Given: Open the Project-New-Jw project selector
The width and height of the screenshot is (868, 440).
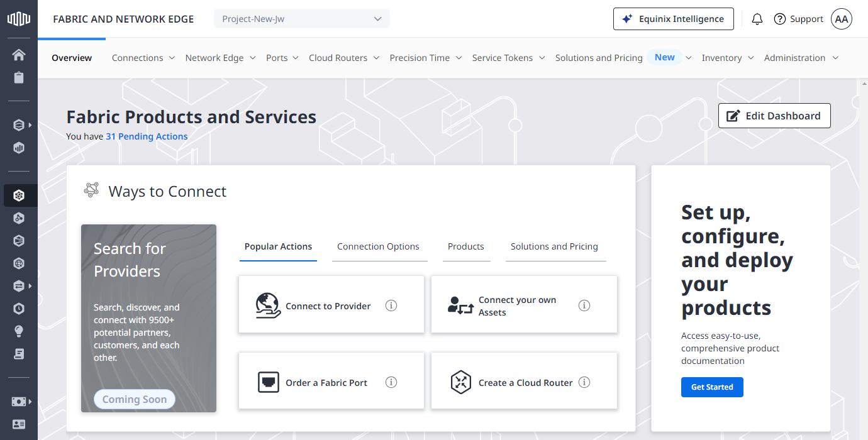Looking at the screenshot, I should coord(302,19).
